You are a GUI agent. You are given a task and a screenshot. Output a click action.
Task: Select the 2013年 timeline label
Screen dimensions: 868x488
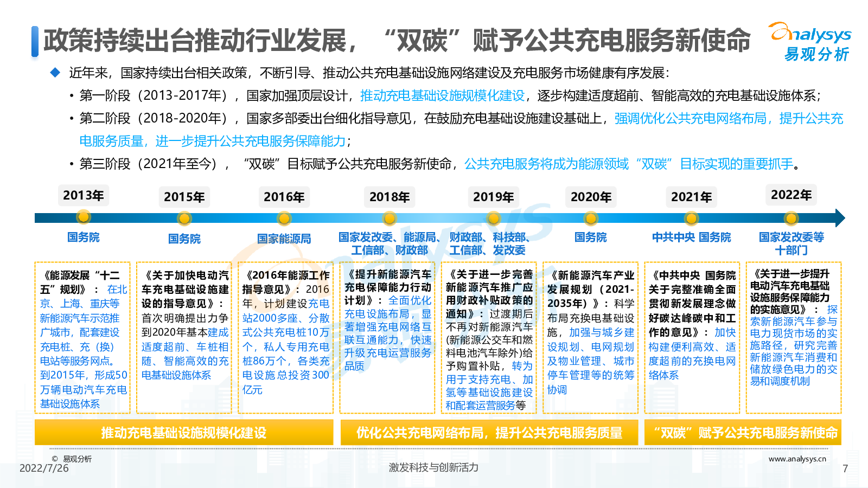(84, 195)
